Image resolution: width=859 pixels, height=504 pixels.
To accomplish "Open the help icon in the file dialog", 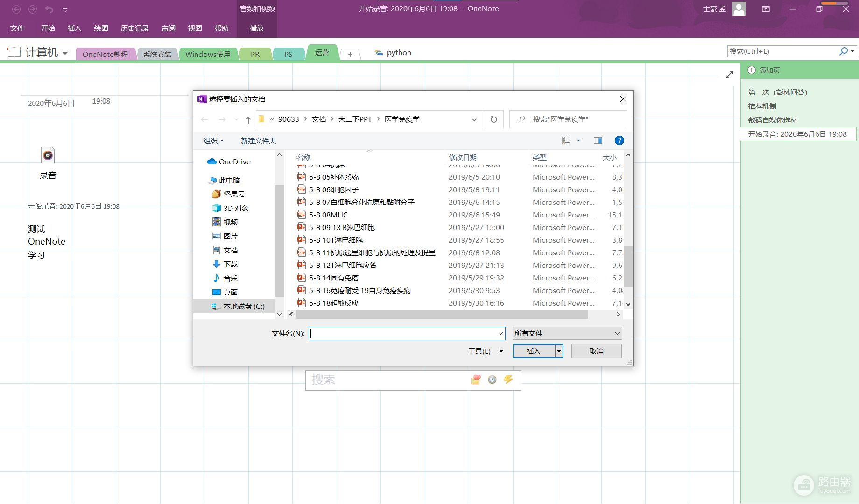I will pyautogui.click(x=619, y=140).
